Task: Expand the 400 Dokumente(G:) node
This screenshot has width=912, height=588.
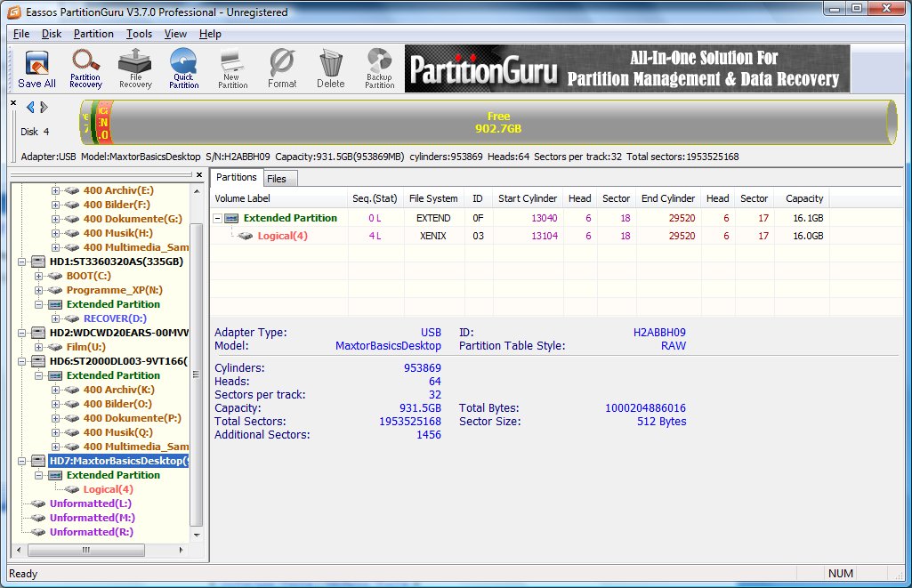Action: pyautogui.click(x=55, y=219)
